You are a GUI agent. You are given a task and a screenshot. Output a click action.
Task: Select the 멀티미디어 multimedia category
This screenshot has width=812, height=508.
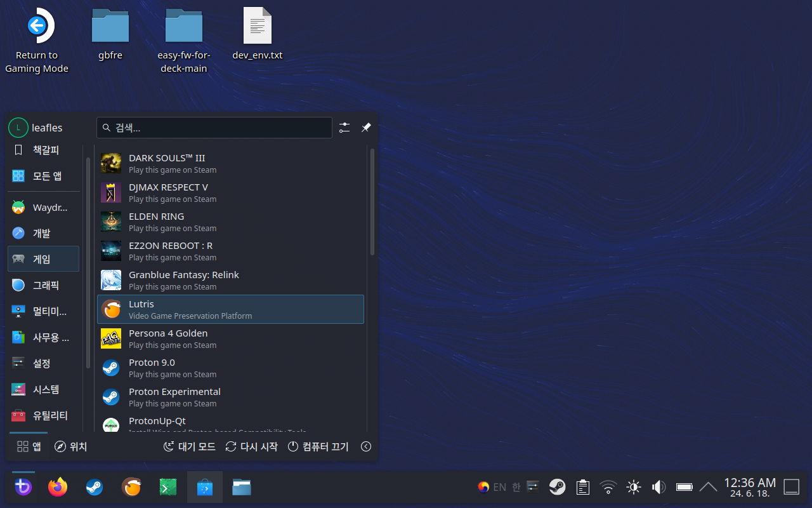coord(44,311)
